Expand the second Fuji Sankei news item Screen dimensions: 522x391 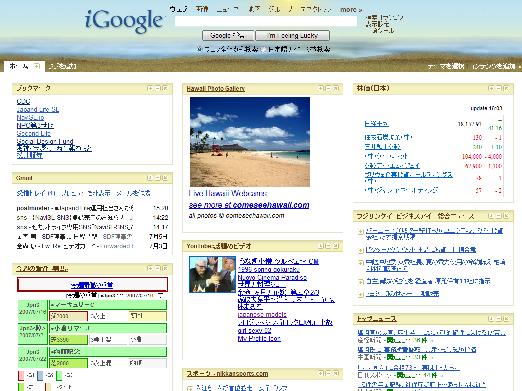pos(361,250)
